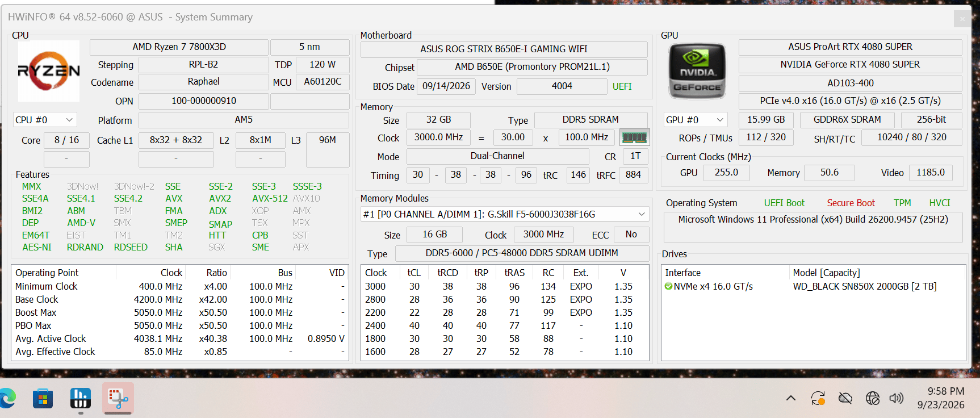Screen dimensions: 980x418
Task: Close the System Summary window
Action: 962,19
